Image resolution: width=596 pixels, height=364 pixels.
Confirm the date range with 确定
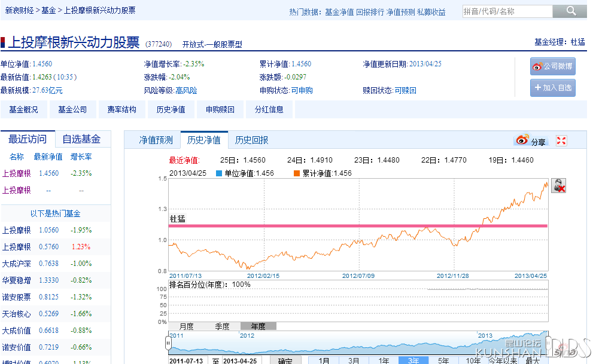(285, 360)
